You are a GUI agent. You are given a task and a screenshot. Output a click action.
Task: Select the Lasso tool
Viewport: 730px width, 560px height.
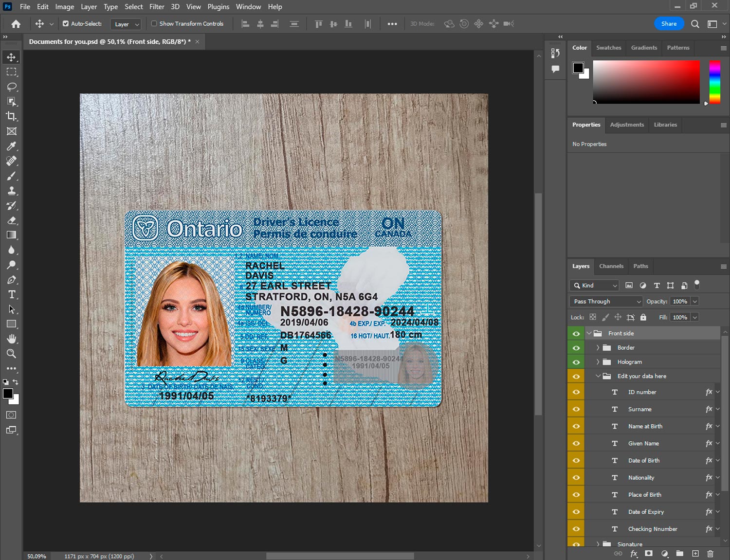click(x=12, y=87)
